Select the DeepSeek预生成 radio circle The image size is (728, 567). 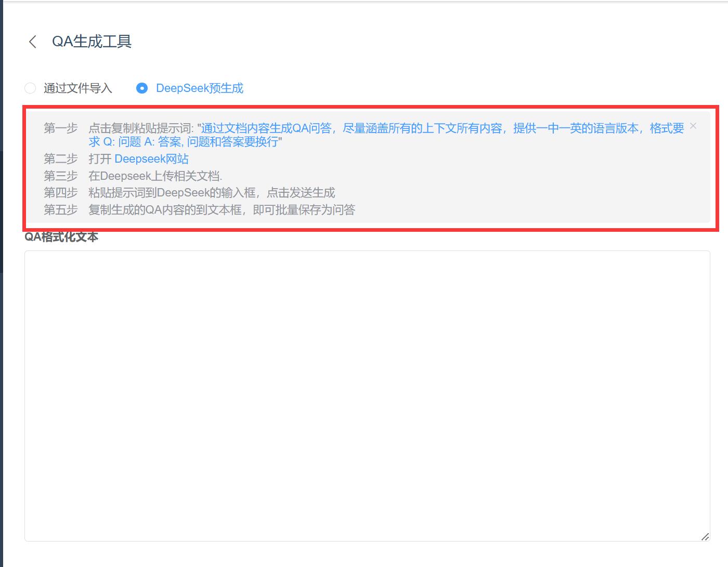tap(141, 88)
